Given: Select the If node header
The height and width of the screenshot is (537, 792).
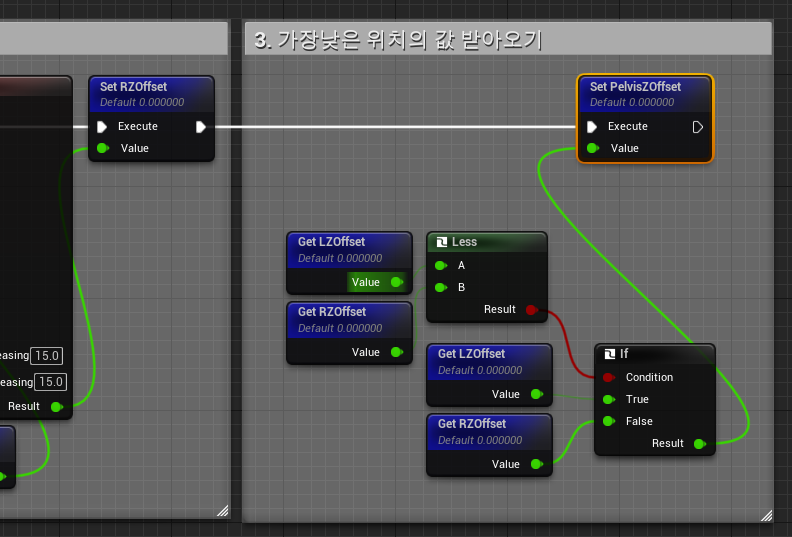Looking at the screenshot, I should pyautogui.click(x=655, y=354).
